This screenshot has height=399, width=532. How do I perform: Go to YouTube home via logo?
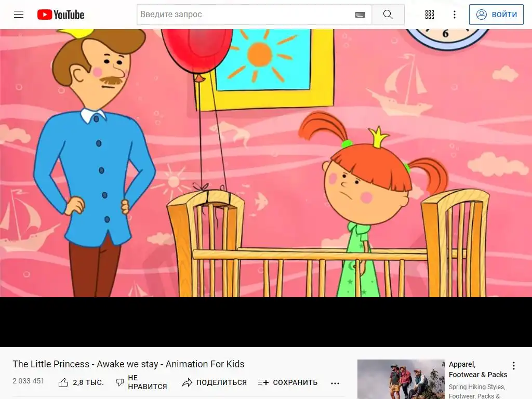(x=61, y=15)
